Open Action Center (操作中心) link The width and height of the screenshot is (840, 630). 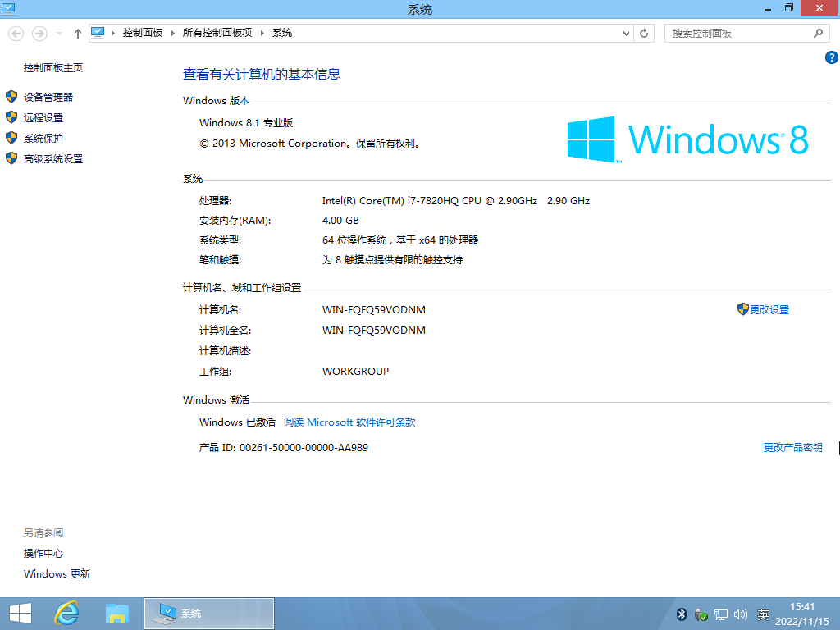click(43, 554)
